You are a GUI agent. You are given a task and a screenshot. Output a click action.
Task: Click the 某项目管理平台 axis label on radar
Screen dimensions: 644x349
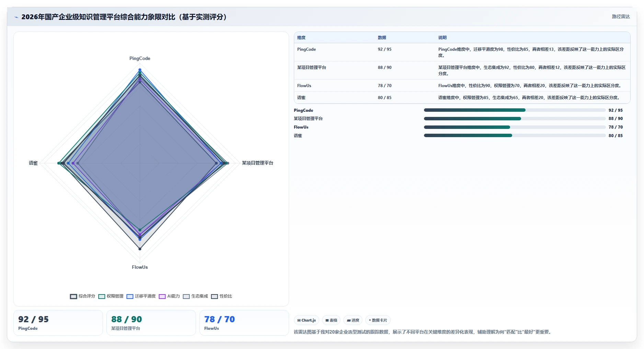point(257,163)
